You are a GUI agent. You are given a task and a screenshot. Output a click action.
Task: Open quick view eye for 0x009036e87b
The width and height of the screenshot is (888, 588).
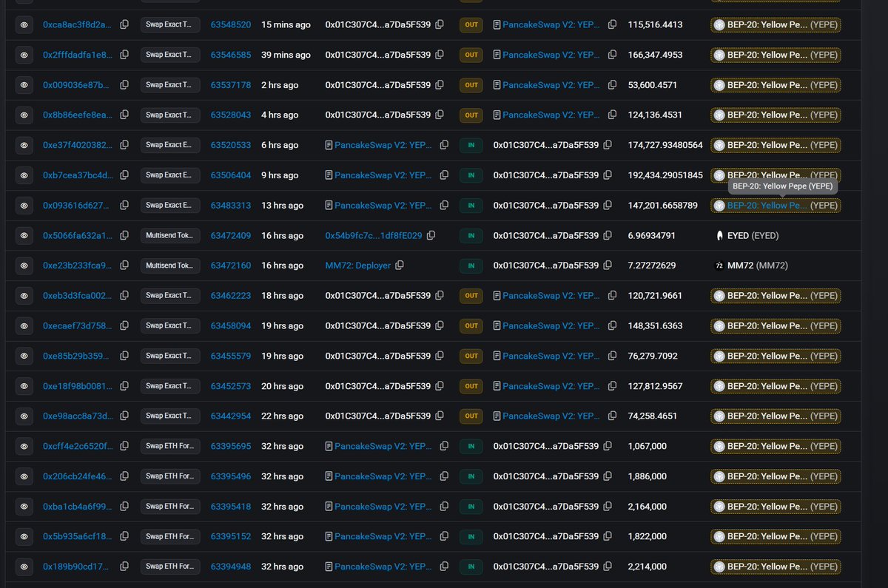(24, 85)
